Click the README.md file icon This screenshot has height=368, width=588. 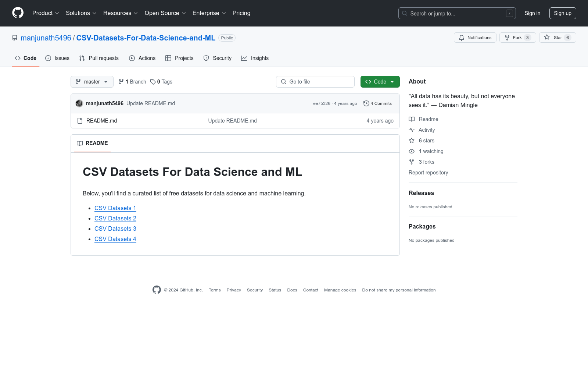tap(80, 121)
